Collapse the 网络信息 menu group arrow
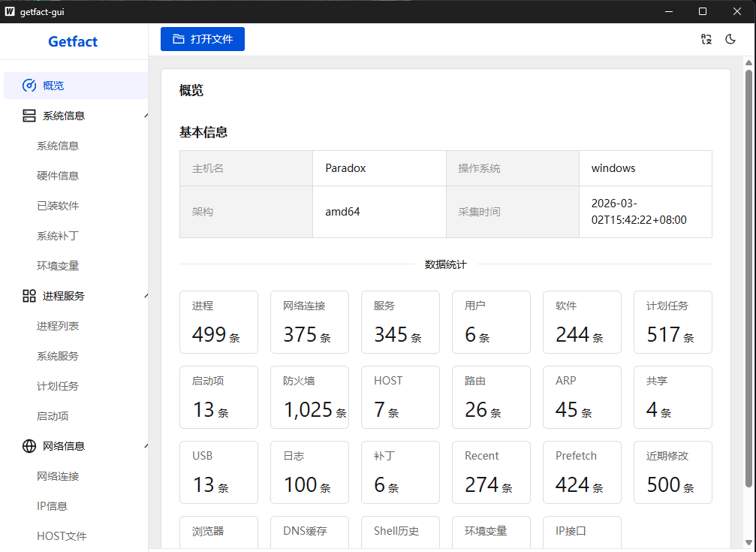The image size is (756, 552). click(x=146, y=446)
